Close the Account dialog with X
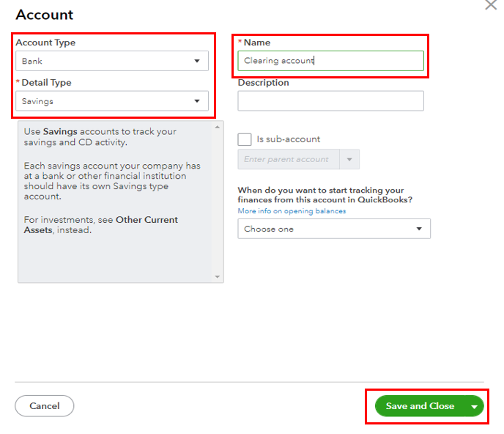504x434 pixels. click(491, 5)
